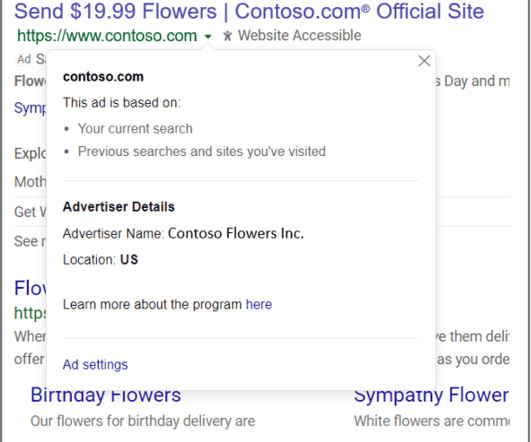
Task: Open the Birthday Flowers sitelink
Action: [106, 395]
